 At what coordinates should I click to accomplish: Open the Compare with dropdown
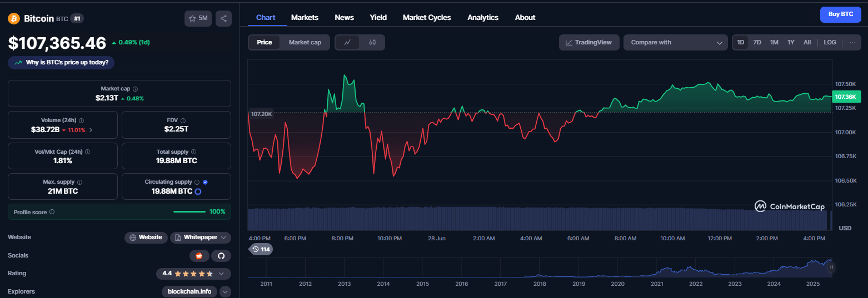(676, 42)
